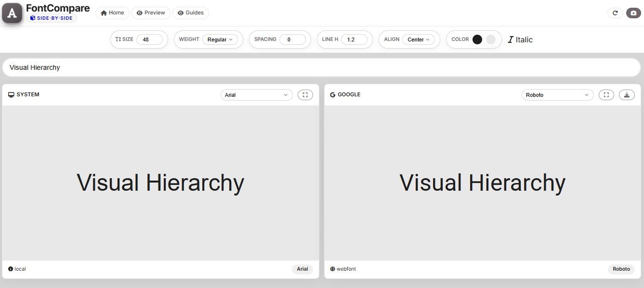
Task: Select the black color swatch
Action: [477, 39]
